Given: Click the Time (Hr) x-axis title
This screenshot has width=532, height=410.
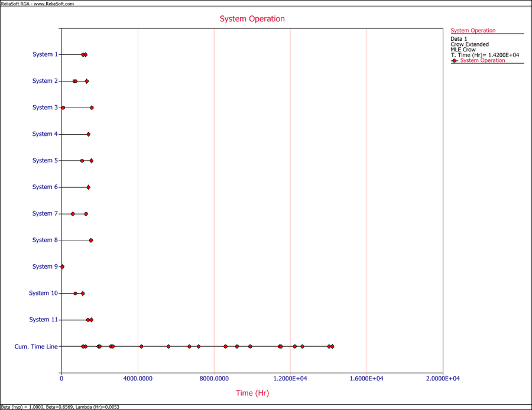Looking at the screenshot, I should point(252,393).
